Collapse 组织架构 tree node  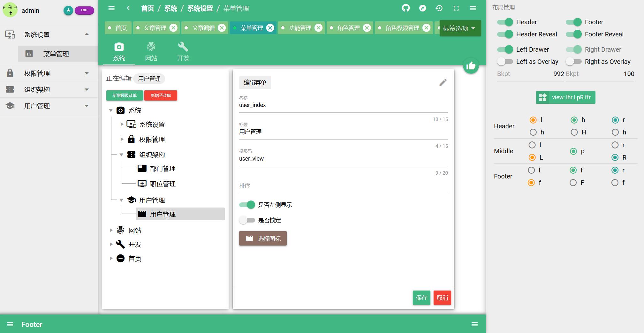[121, 155]
